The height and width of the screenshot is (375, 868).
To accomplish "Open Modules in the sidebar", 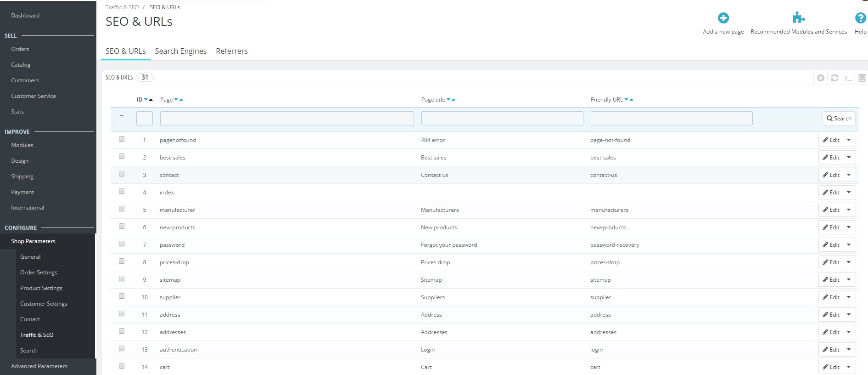I will coord(22,145).
